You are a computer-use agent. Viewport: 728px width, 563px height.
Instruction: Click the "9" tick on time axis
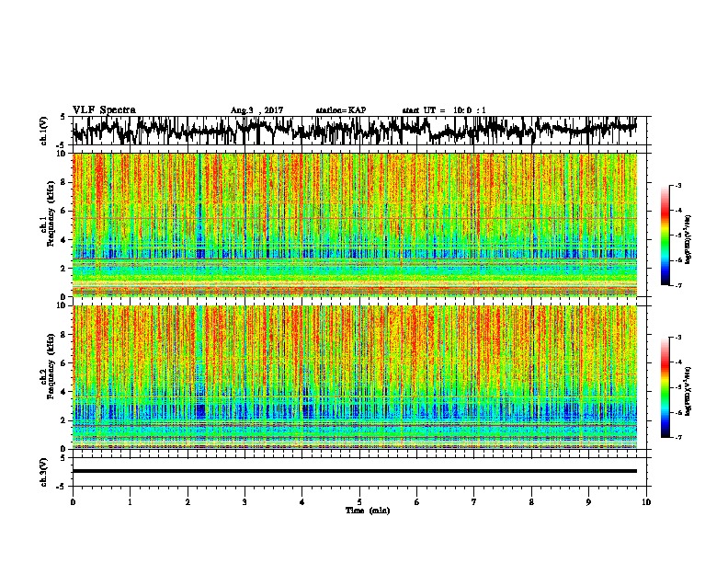(588, 502)
